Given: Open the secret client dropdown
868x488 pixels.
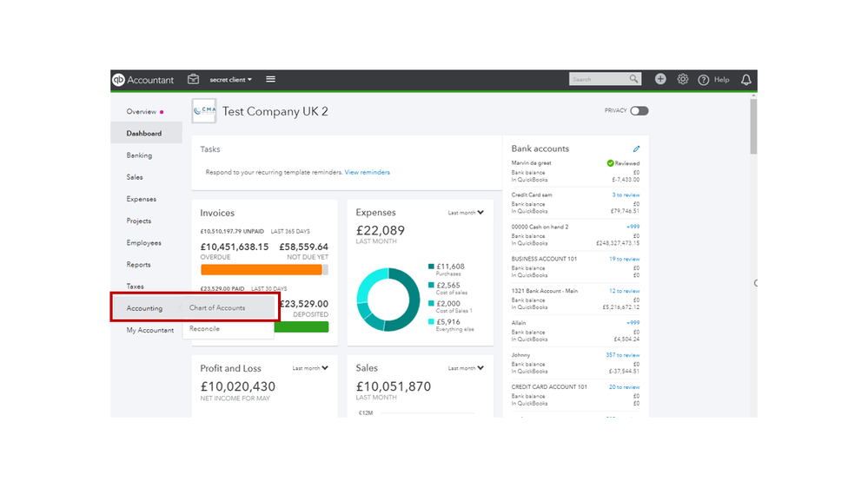Looking at the screenshot, I should [x=230, y=80].
